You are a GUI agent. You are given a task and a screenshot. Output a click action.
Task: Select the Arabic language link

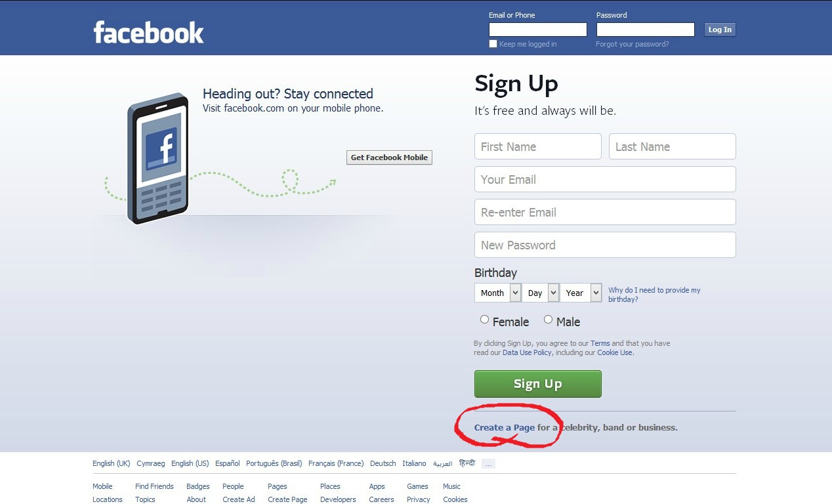pyautogui.click(x=443, y=463)
